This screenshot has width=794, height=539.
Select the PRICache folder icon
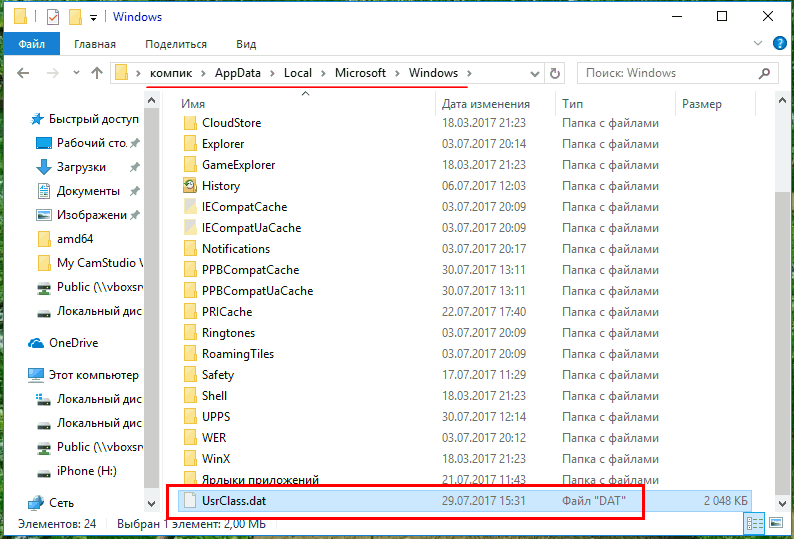coord(190,312)
